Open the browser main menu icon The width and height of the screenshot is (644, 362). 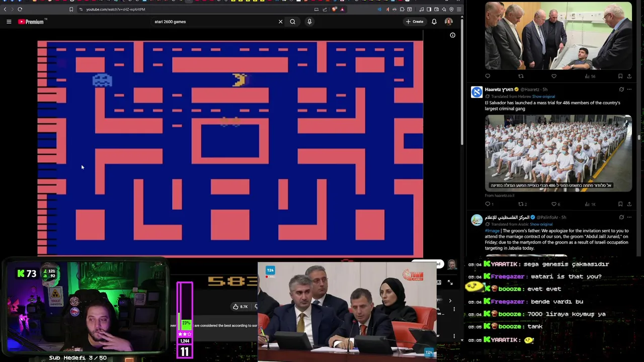(458, 9)
